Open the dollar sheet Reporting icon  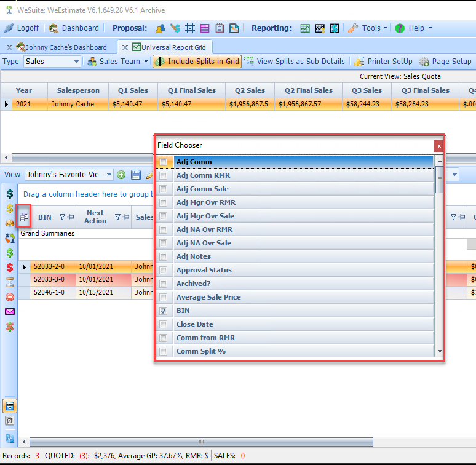335,28
